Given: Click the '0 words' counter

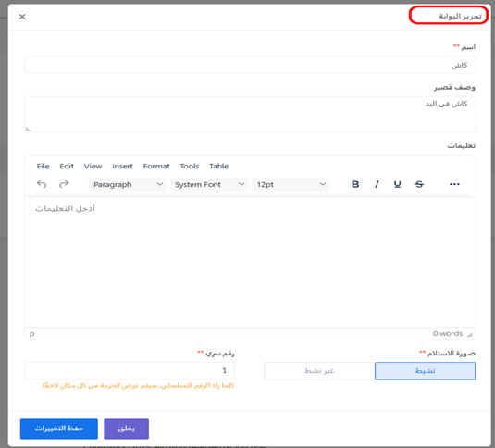Looking at the screenshot, I should [x=448, y=334].
